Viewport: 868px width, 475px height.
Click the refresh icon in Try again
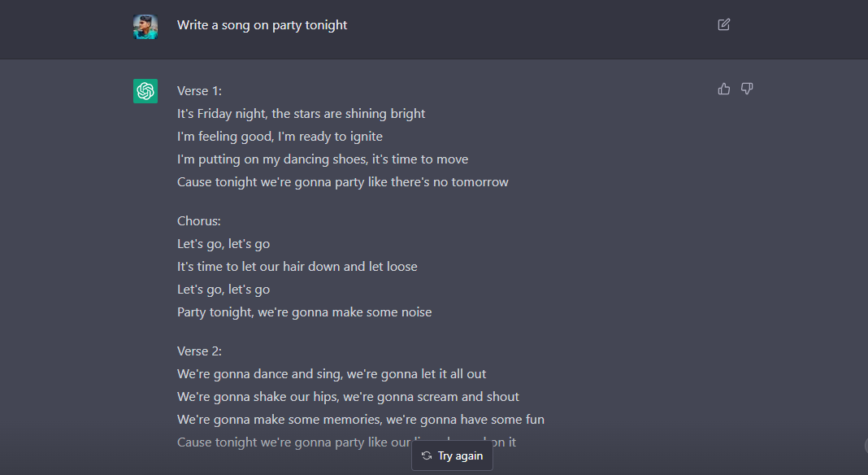pos(427,455)
